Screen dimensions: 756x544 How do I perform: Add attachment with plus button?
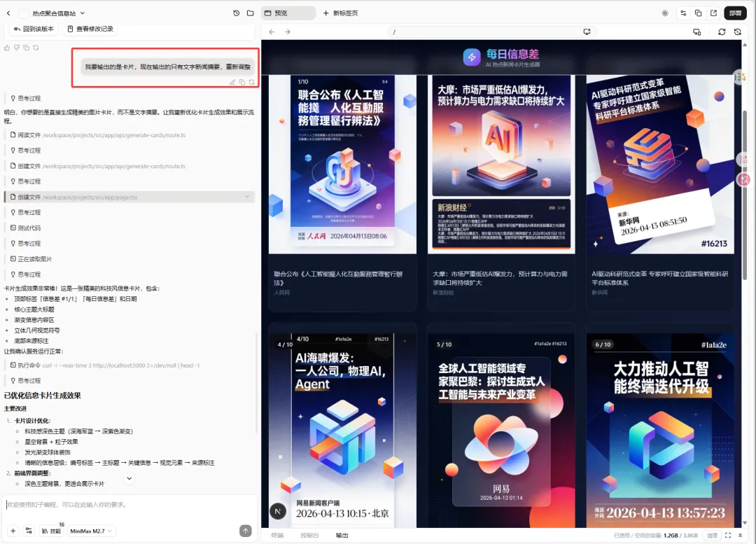pyautogui.click(x=13, y=531)
